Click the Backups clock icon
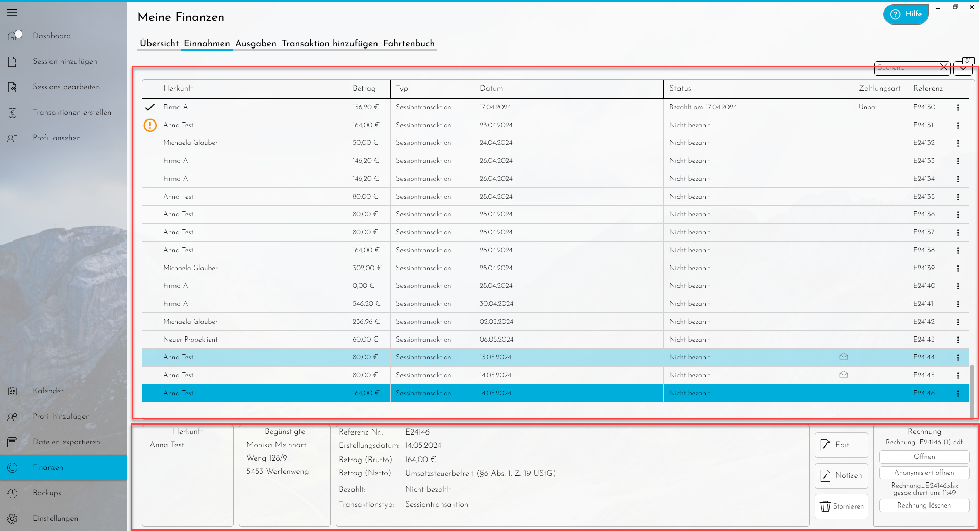The height and width of the screenshot is (531, 980). 13,493
